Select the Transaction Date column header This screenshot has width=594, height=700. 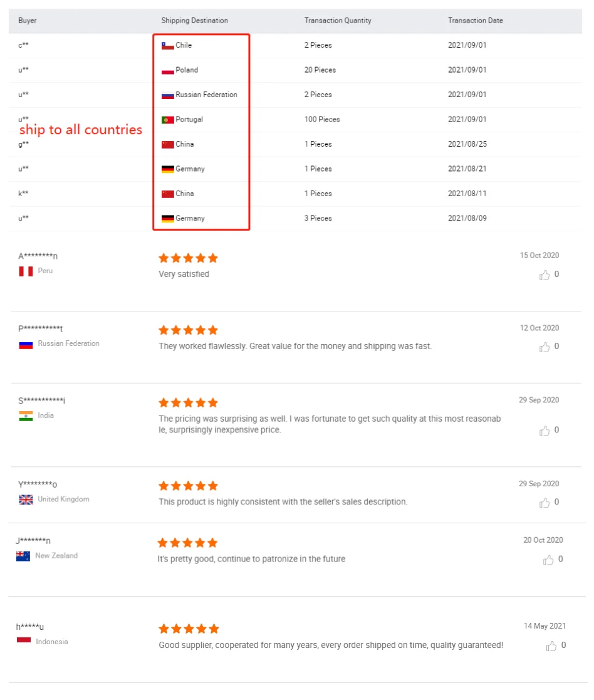coord(475,21)
